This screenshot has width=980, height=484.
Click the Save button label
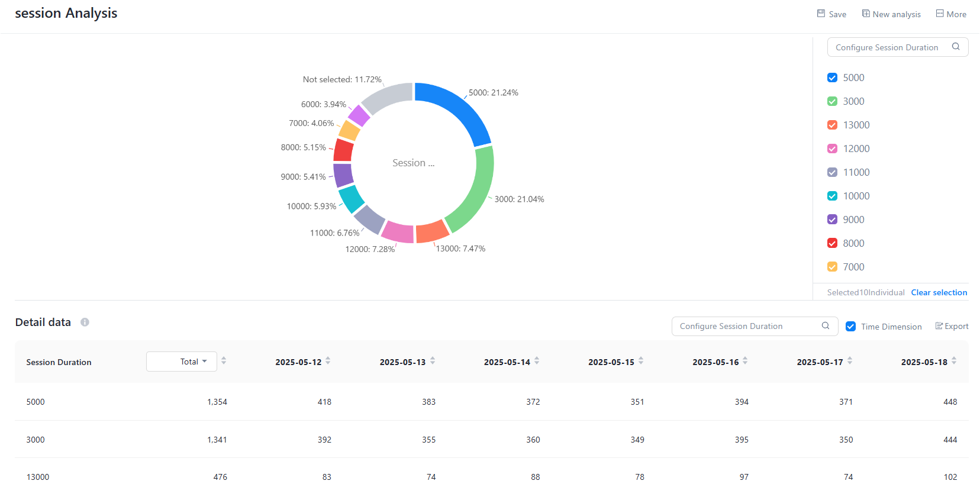(x=837, y=14)
